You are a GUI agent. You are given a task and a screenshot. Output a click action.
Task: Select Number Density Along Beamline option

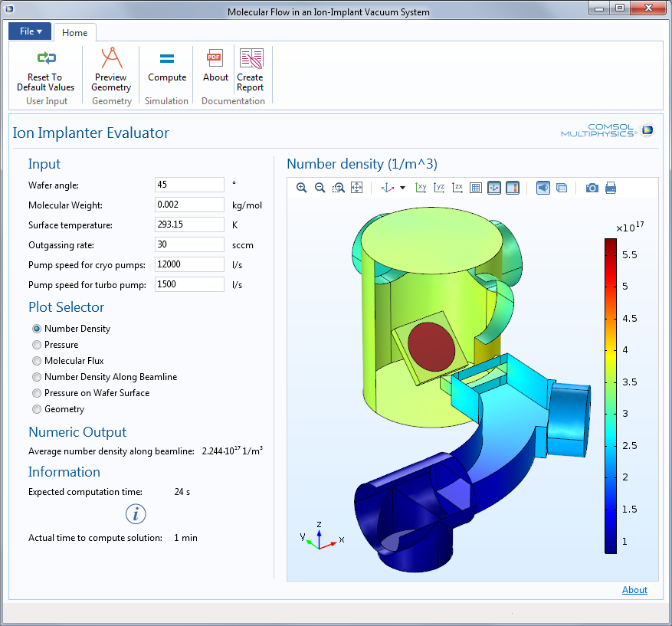click(37, 377)
